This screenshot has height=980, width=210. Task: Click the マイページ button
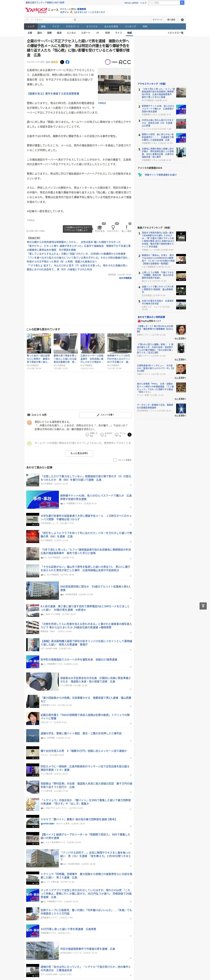coord(157,19)
